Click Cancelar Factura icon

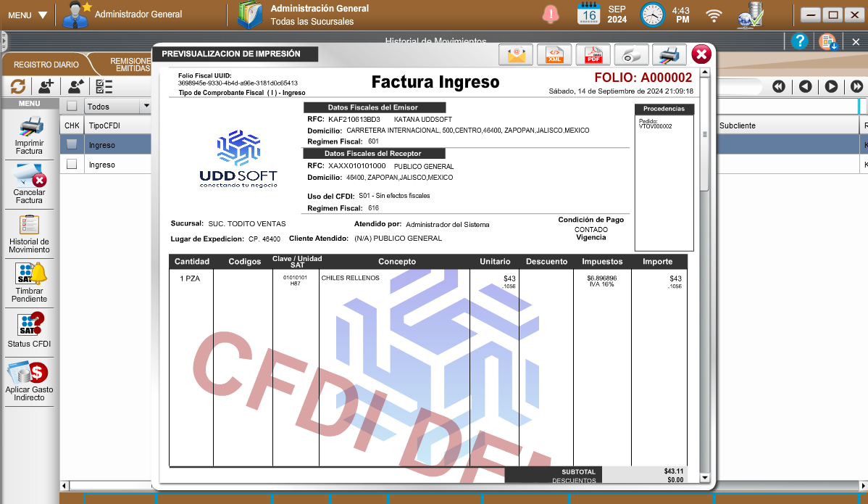tap(30, 183)
